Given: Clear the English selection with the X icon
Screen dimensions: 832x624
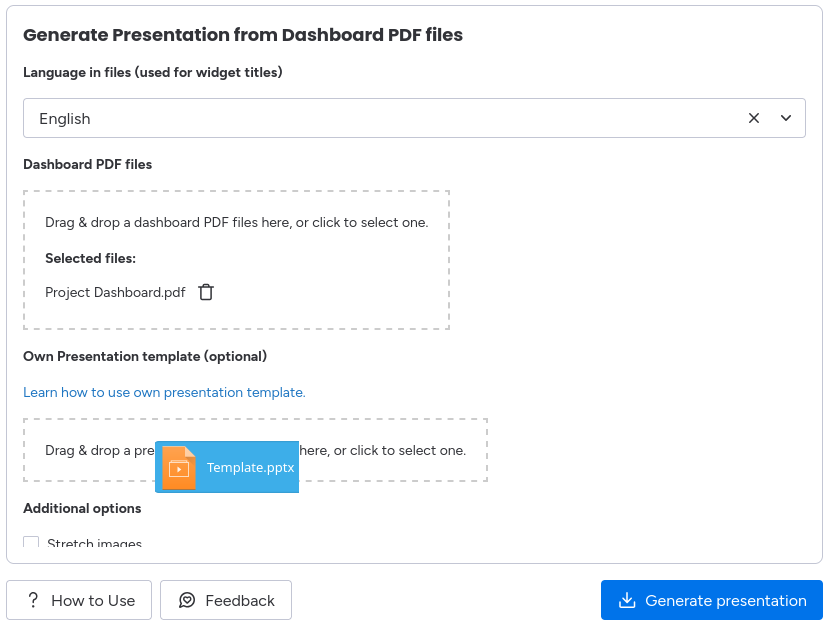Looking at the screenshot, I should (x=754, y=117).
